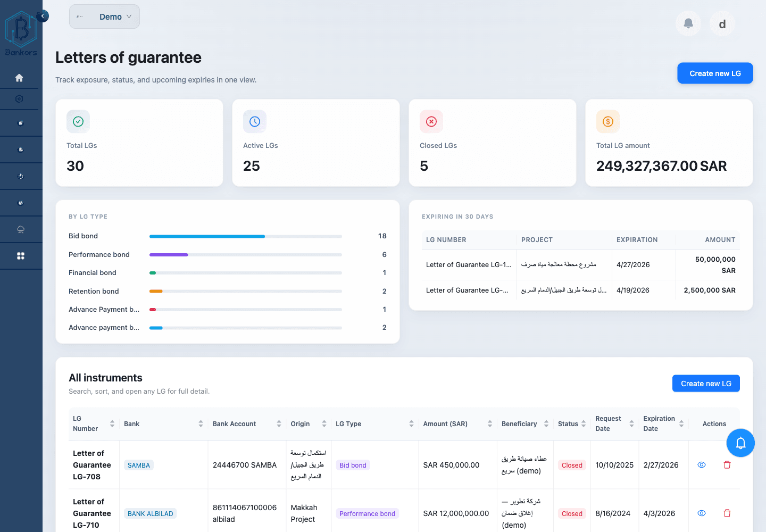Open notifications via the bell icon top right
Image resolution: width=766 pixels, height=532 pixels.
pyautogui.click(x=688, y=23)
